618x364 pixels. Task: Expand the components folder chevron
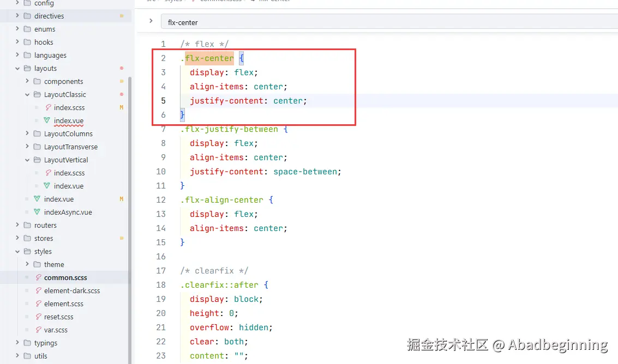click(x=27, y=81)
